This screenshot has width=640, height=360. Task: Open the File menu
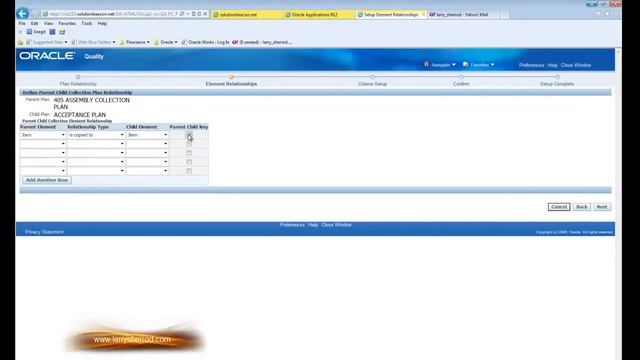click(x=22, y=24)
